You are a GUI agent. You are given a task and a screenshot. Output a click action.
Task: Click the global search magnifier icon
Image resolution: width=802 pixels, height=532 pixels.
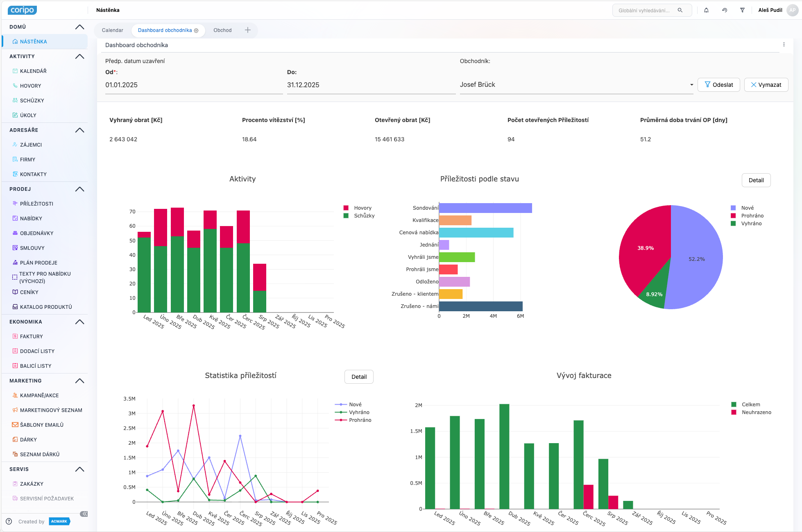(680, 10)
